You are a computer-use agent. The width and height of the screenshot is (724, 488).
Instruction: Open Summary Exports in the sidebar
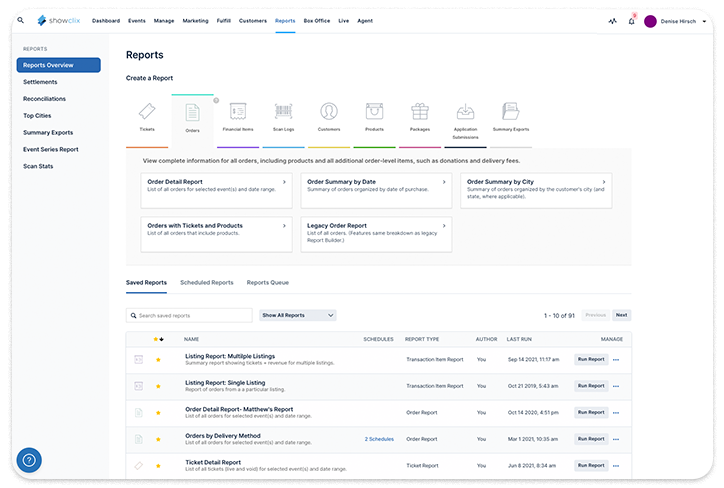click(x=48, y=133)
